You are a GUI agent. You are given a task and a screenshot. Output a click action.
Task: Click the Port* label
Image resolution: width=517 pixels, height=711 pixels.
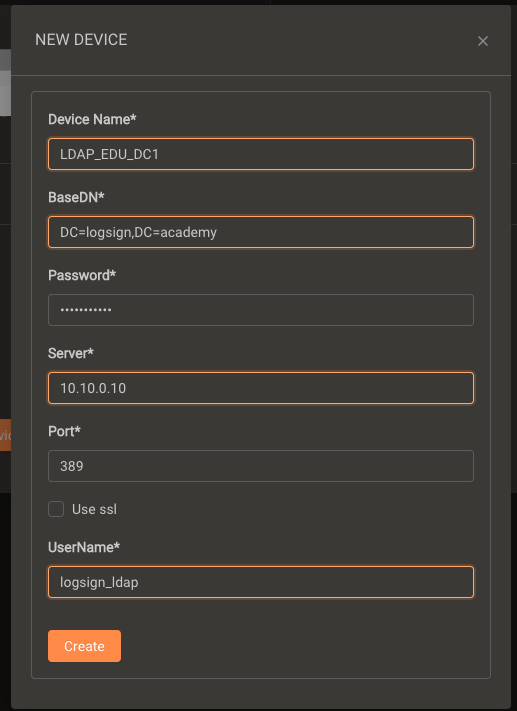(x=64, y=431)
